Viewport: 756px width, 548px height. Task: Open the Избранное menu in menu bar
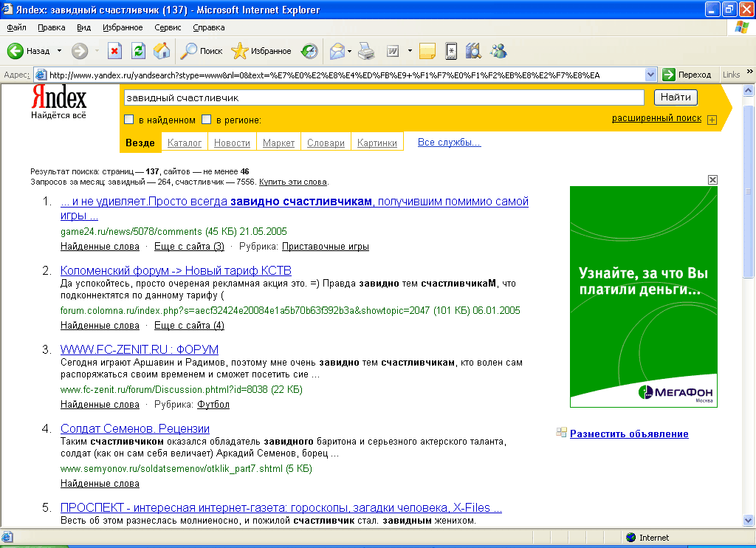coord(123,27)
